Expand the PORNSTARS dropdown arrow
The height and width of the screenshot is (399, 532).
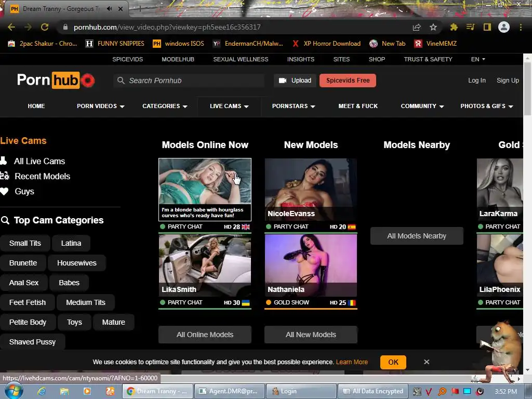coord(313,107)
